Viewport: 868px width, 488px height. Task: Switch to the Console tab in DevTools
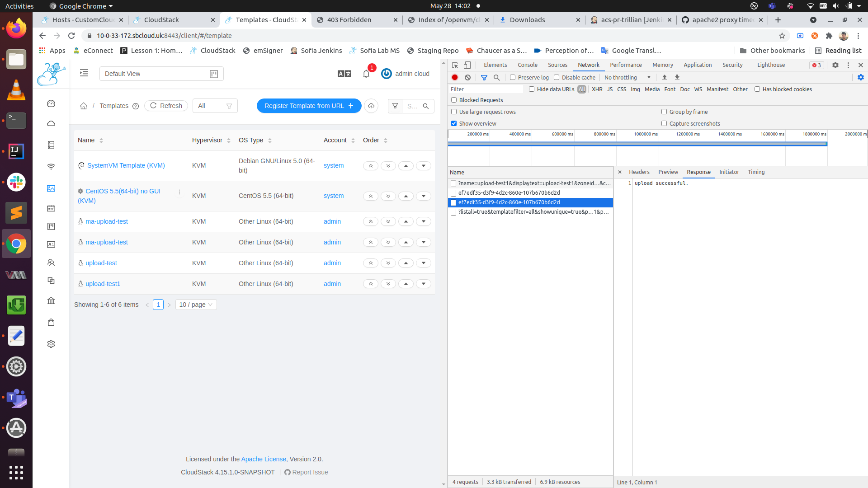click(x=527, y=65)
